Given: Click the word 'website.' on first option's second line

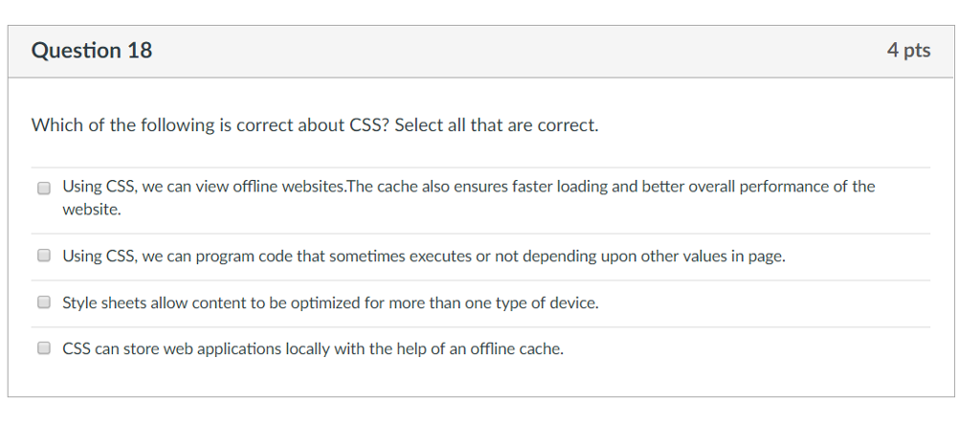Looking at the screenshot, I should point(92,209).
